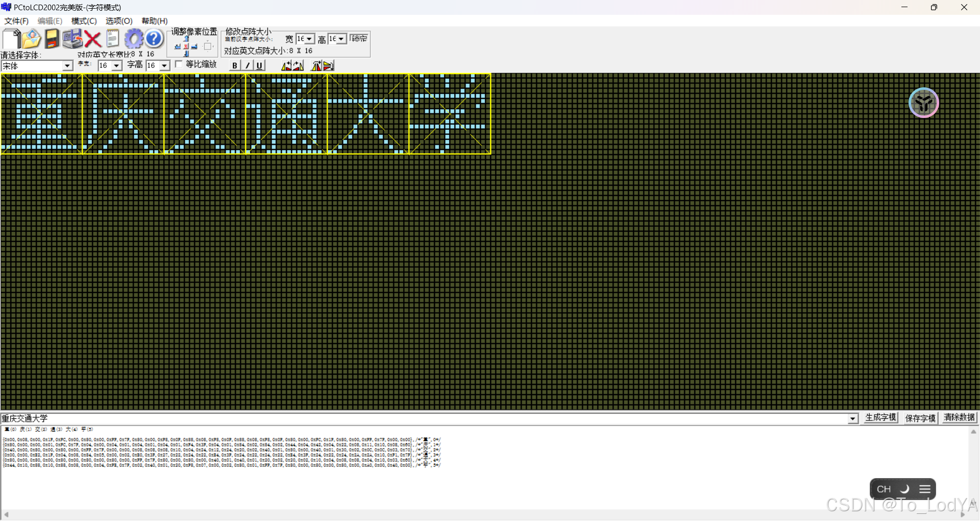The width and height of the screenshot is (980, 521).
Task: Click the horizontal flip glyph icon
Action: (x=317, y=65)
